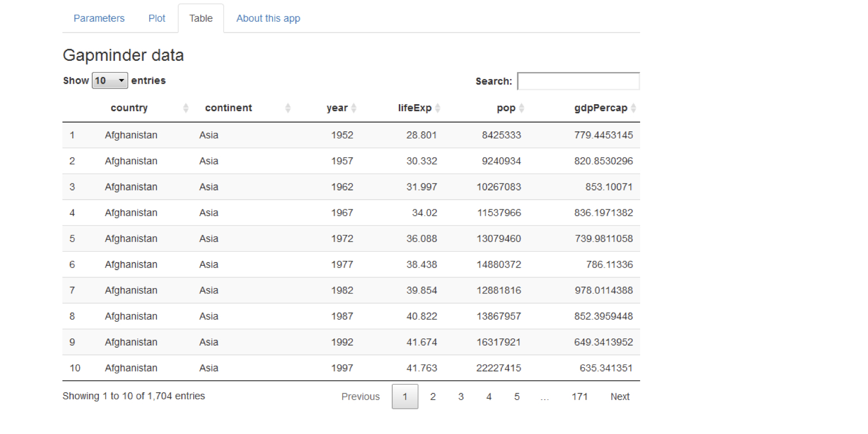Screen dimensions: 868x434
Task: Go to pagination page 4
Action: (x=489, y=397)
